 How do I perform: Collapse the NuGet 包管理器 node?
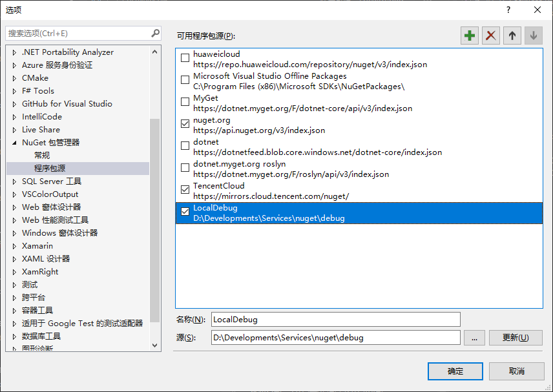coord(14,143)
